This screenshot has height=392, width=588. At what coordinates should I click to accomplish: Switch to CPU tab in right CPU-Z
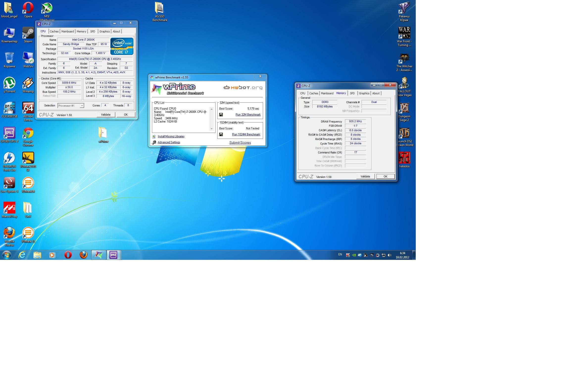[x=303, y=93]
